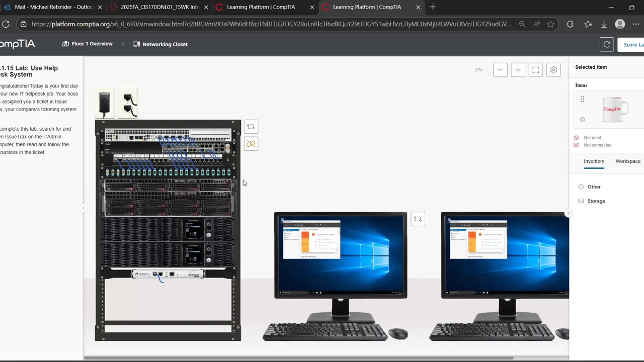Open the browser downloads icon

(604, 24)
